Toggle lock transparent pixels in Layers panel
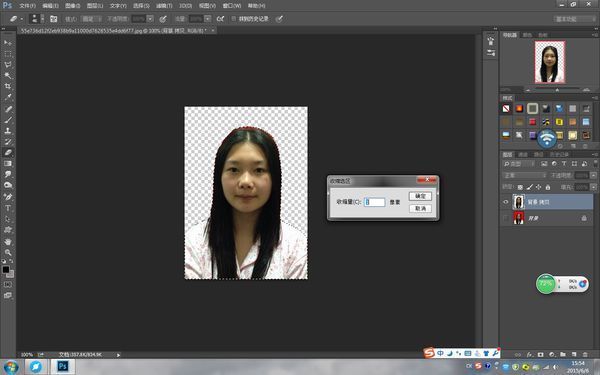Screen dimensions: 600x375 tap(520, 188)
